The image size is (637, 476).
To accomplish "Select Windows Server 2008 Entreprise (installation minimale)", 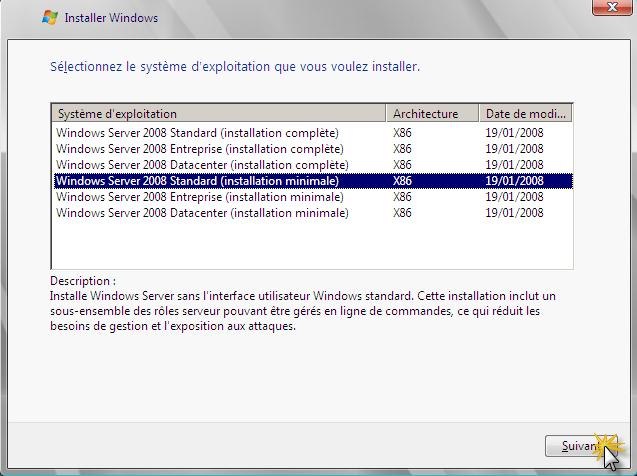I will tap(199, 197).
